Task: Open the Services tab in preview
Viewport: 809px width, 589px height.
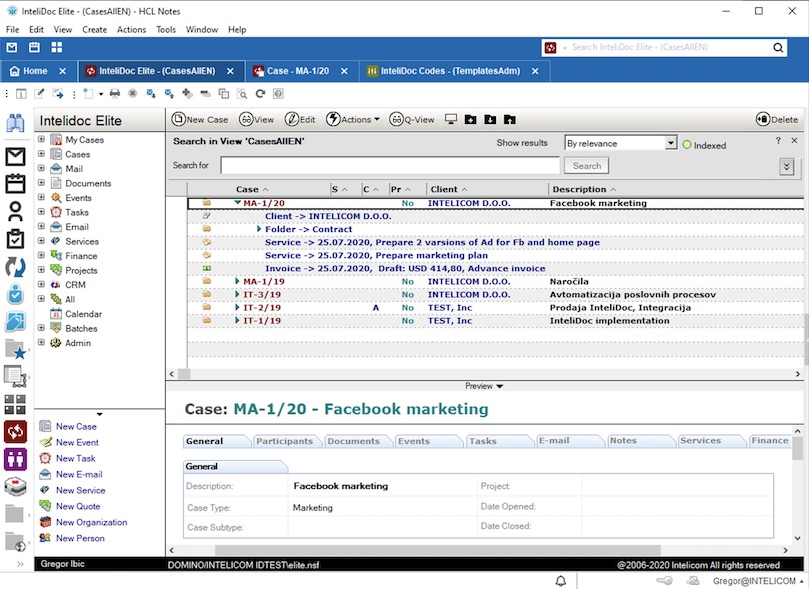Action: pyautogui.click(x=701, y=440)
